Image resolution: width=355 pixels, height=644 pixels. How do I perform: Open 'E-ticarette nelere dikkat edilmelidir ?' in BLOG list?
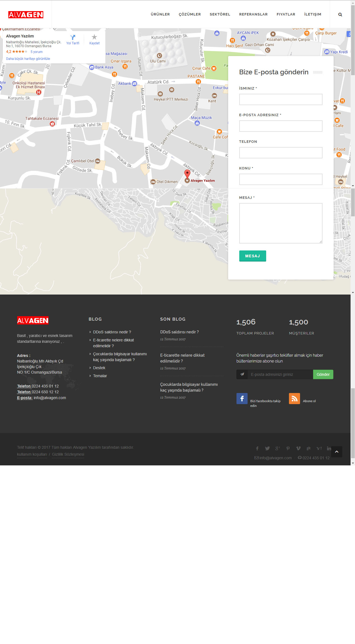pyautogui.click(x=113, y=343)
